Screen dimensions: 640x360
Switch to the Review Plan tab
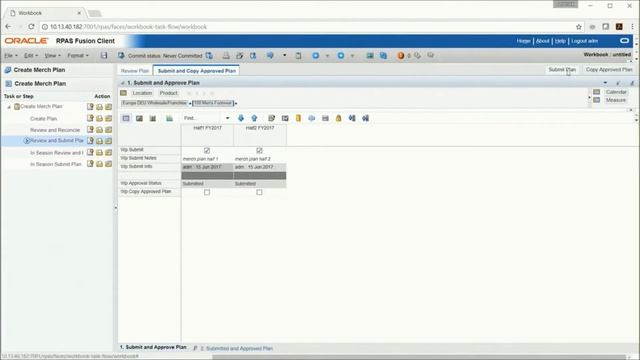(x=135, y=71)
